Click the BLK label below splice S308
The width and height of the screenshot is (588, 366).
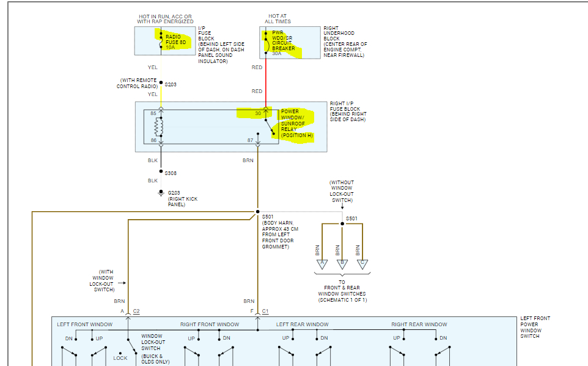point(153,181)
